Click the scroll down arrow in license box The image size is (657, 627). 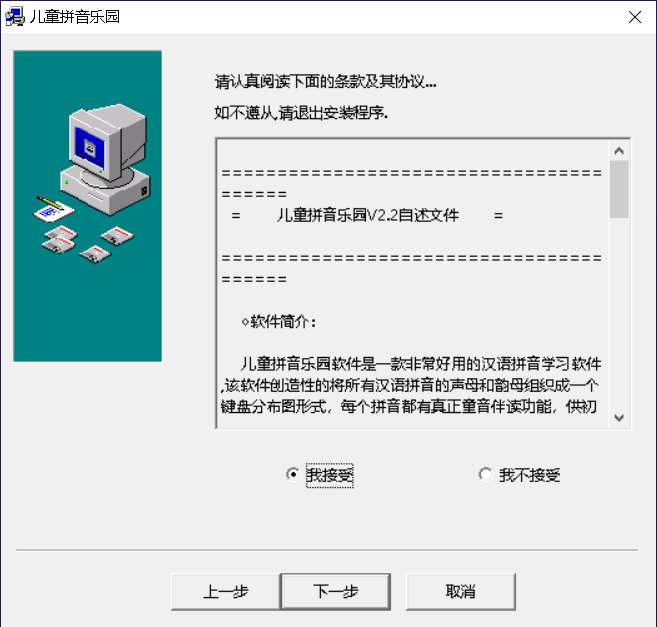coord(619,417)
